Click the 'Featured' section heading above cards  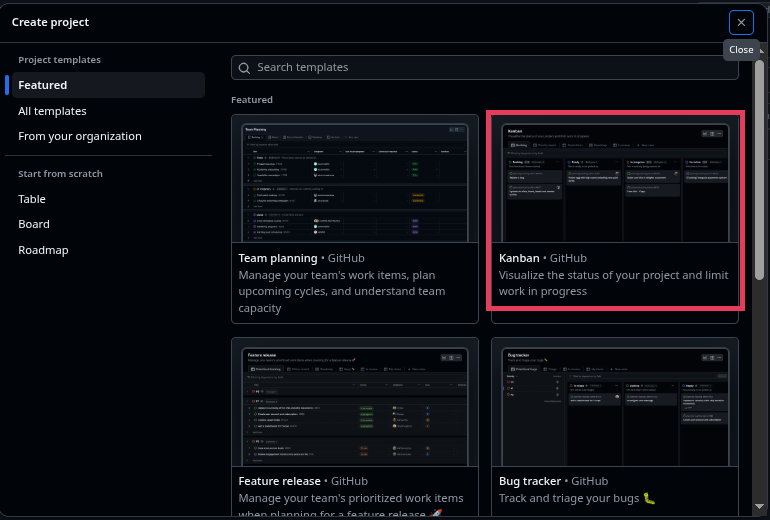[x=252, y=100]
